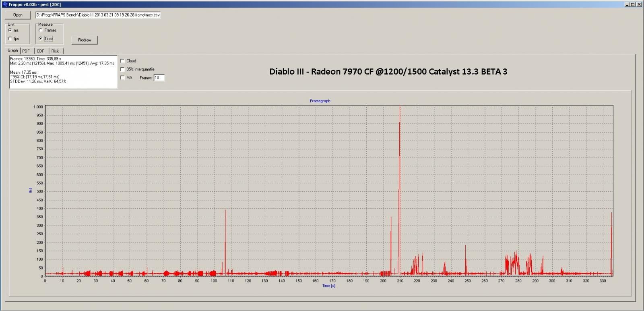
Task: Select the fps unit radio button
Action: tap(10, 39)
